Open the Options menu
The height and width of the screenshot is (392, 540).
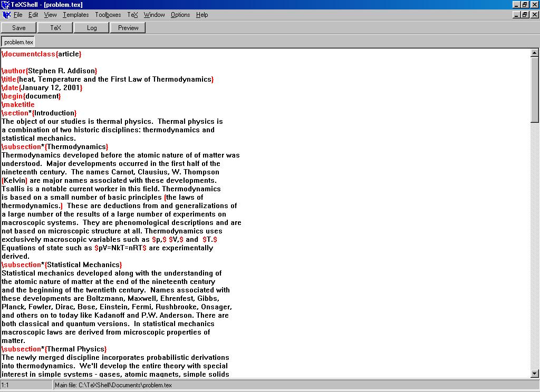180,15
